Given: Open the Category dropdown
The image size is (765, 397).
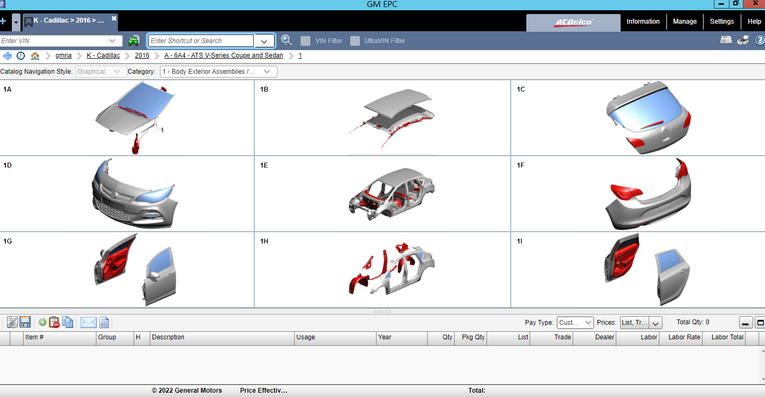Looking at the screenshot, I should coord(219,72).
